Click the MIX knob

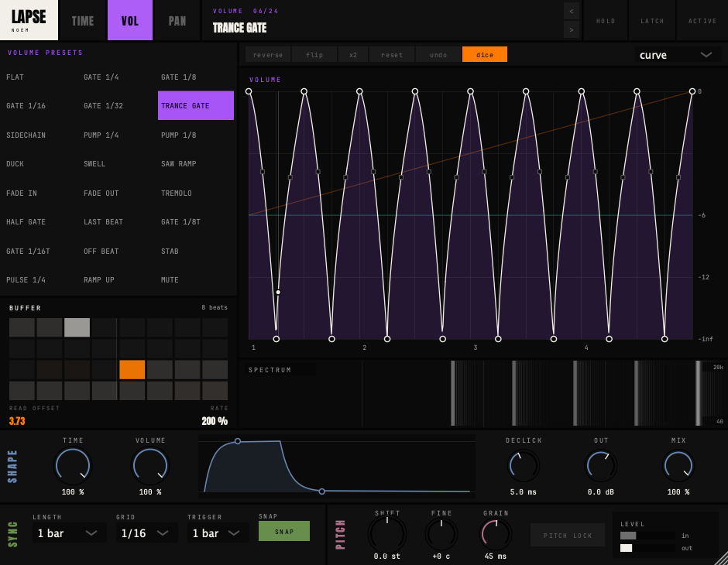tap(678, 466)
